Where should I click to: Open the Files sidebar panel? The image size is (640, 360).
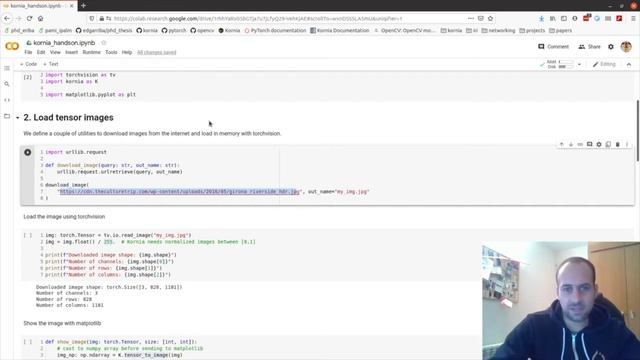7,116
